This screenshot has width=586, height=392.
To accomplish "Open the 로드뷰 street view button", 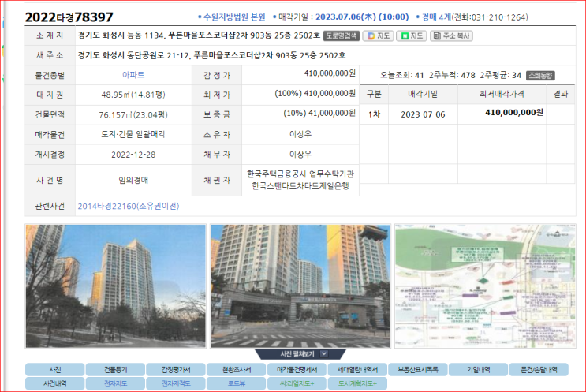I will [x=236, y=383].
